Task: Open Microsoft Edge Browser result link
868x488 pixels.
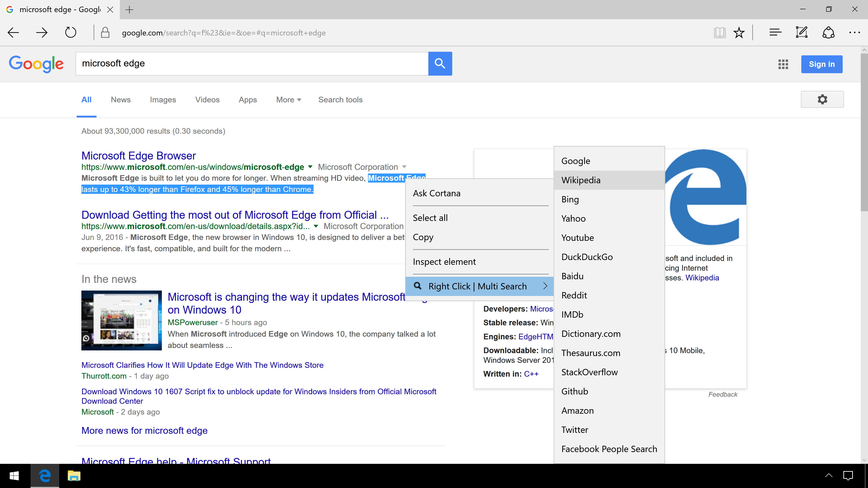Action: click(139, 156)
